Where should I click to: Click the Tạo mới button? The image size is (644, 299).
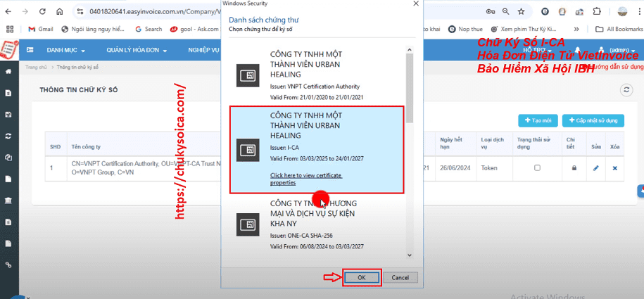tap(538, 121)
